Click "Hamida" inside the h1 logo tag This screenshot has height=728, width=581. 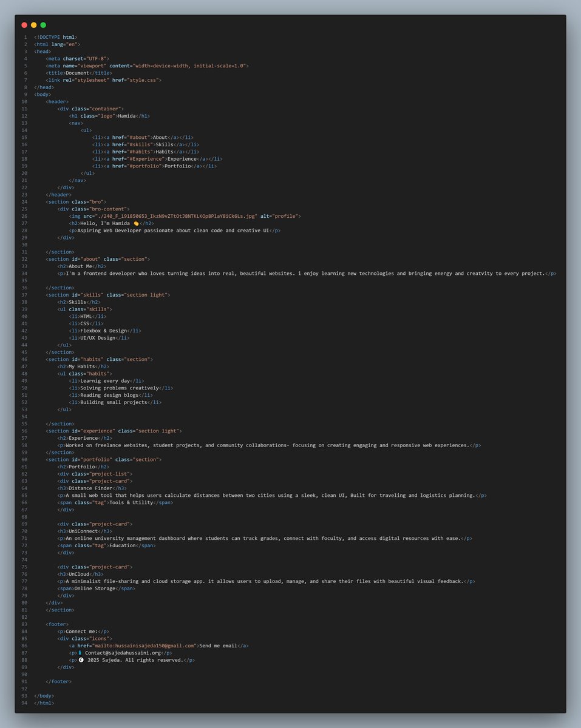coord(126,116)
